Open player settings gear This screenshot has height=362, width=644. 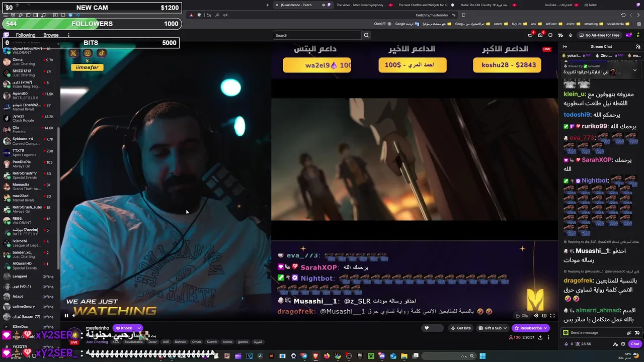(536, 316)
